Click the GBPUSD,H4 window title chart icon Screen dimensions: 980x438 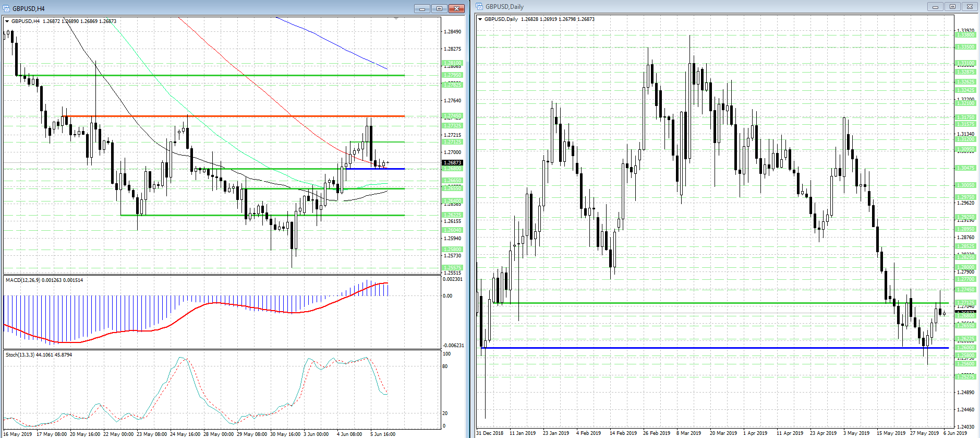(x=6, y=8)
